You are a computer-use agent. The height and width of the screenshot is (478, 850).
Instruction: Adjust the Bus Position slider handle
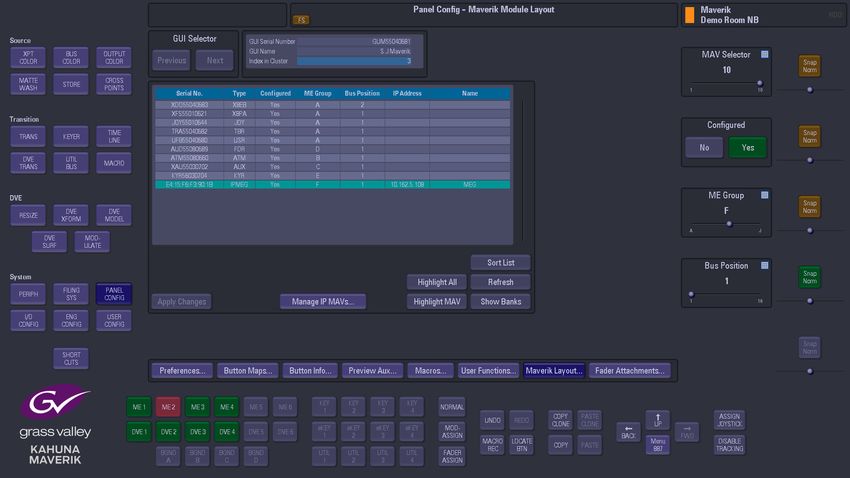click(x=691, y=294)
